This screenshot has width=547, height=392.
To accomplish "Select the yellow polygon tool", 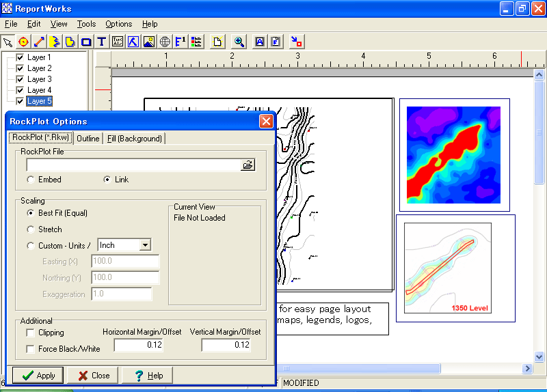I will [70, 42].
